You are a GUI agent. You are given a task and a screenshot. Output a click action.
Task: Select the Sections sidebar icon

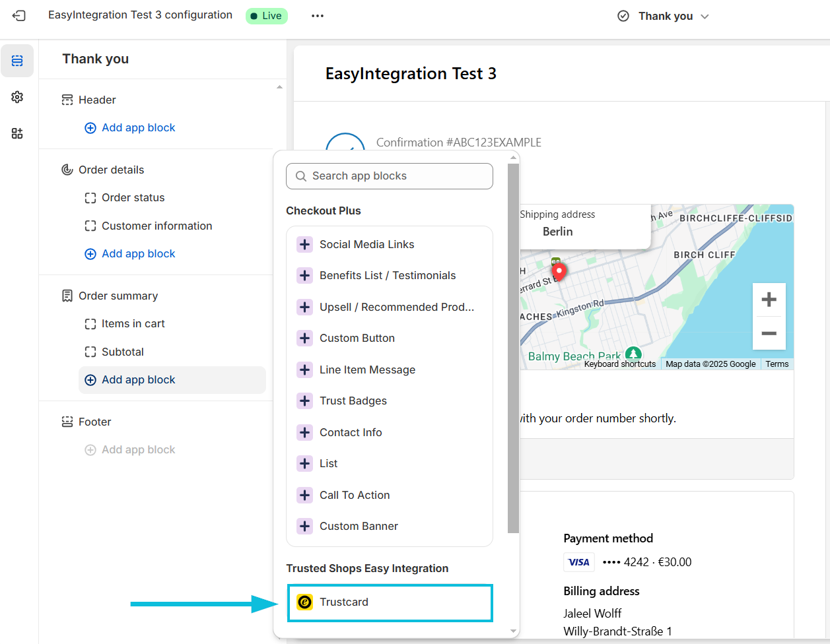(17, 61)
